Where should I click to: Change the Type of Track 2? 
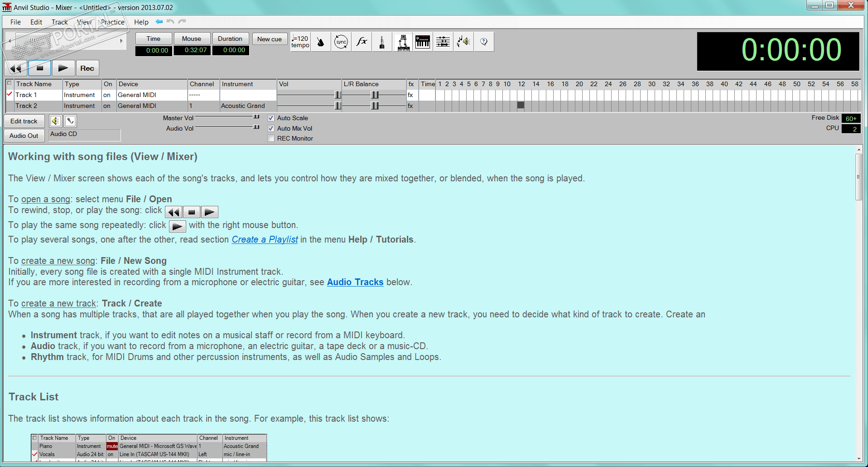click(x=82, y=106)
